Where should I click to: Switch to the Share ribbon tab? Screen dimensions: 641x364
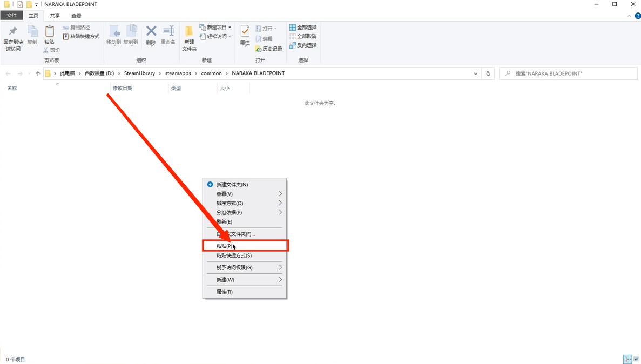55,16
